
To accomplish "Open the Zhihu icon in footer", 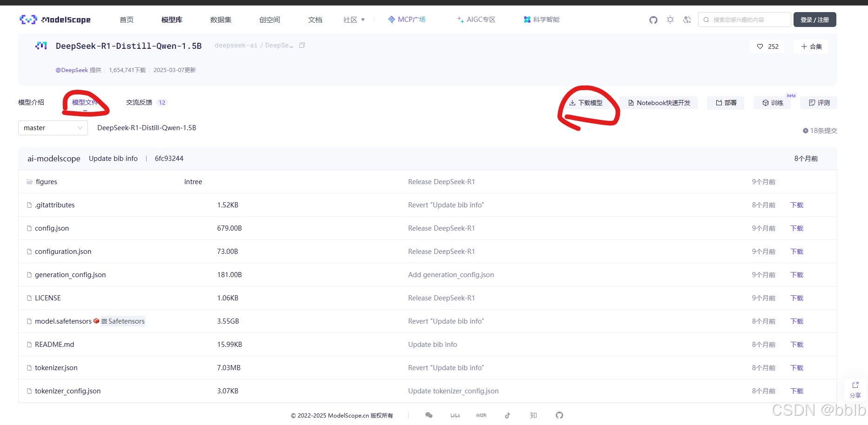I will point(533,415).
